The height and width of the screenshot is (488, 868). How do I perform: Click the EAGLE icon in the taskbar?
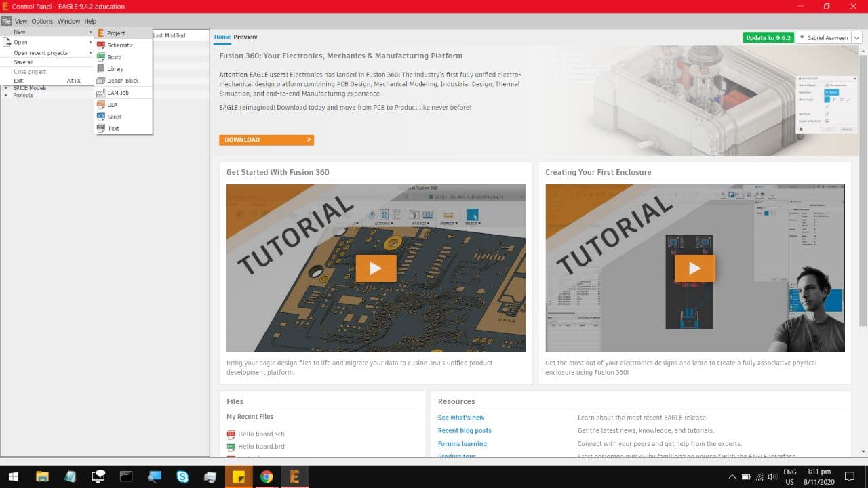click(x=294, y=476)
